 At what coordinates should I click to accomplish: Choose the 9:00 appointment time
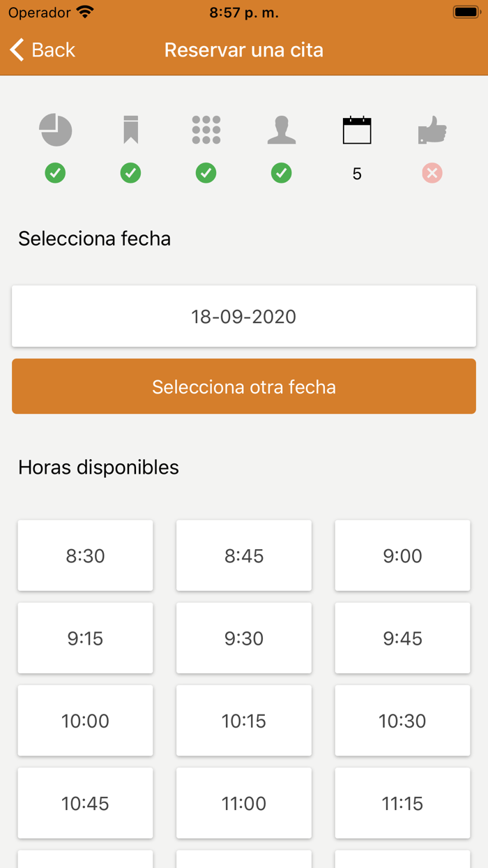402,555
